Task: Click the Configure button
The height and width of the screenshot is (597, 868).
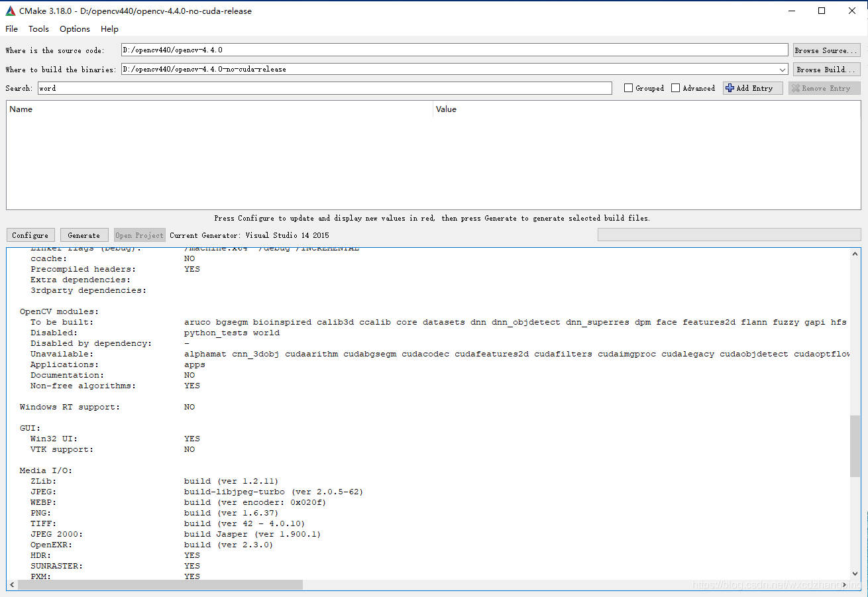Action: click(30, 235)
